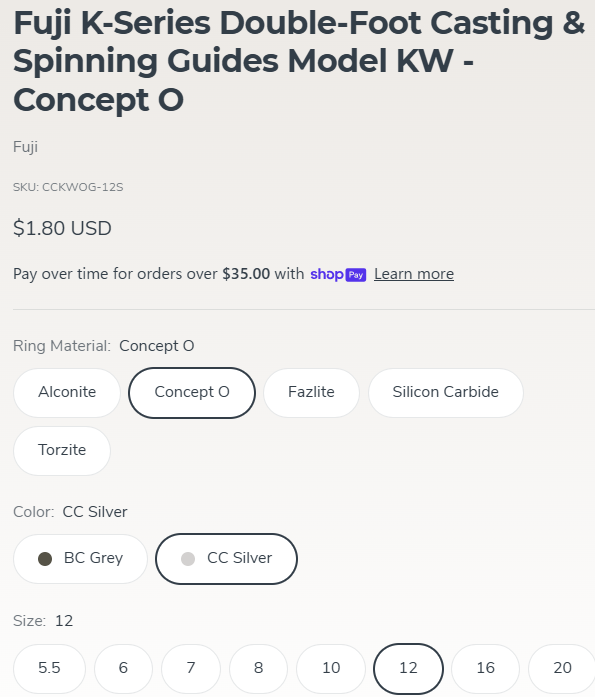Pick size 20 option
This screenshot has height=697, width=595.
tap(562, 668)
